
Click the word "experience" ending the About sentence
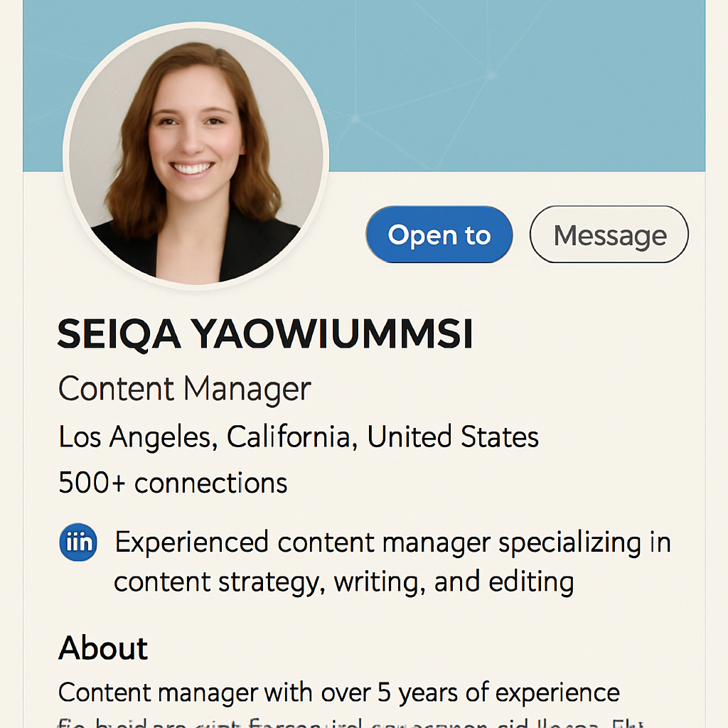[555, 692]
